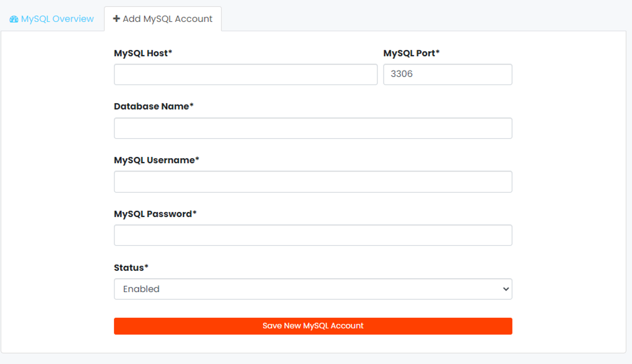Switch to the MySQL Overview tab
632x364 pixels.
pos(52,19)
